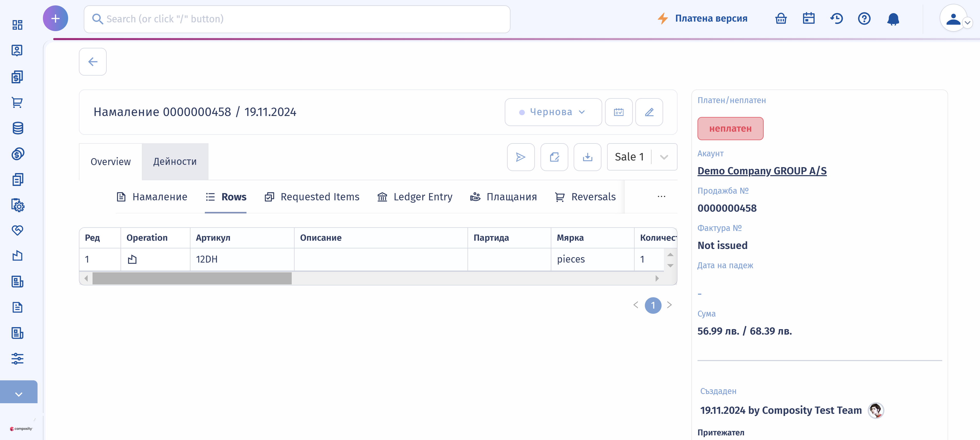The height and width of the screenshot is (440, 980).
Task: Click the horizontal table scrollbar thumb
Action: point(192,278)
